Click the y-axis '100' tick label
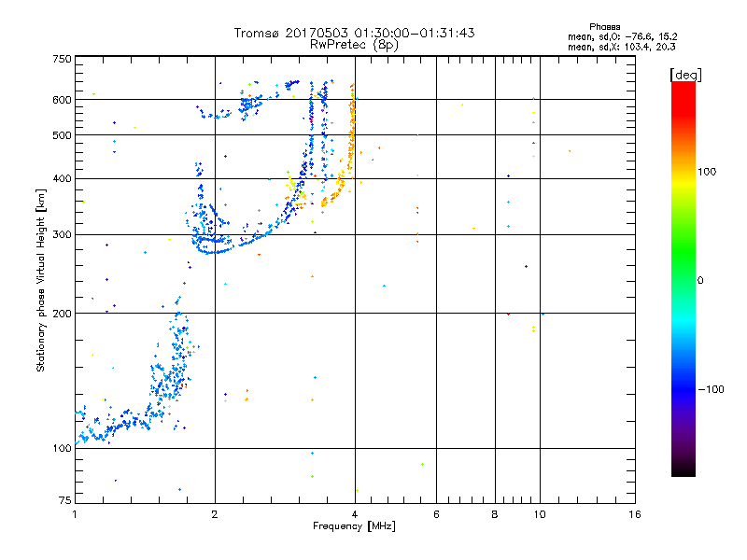Image resolution: width=747 pixels, height=560 pixels. pos(62,448)
